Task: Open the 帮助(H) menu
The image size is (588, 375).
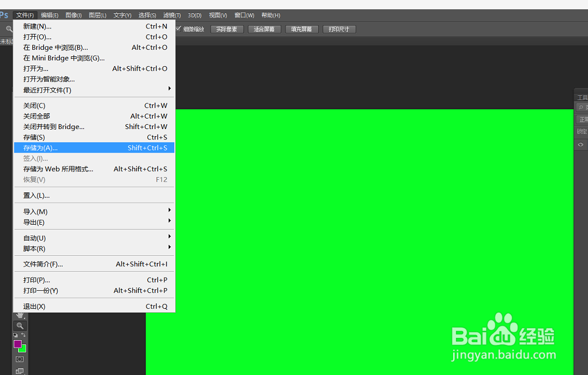Action: [271, 15]
